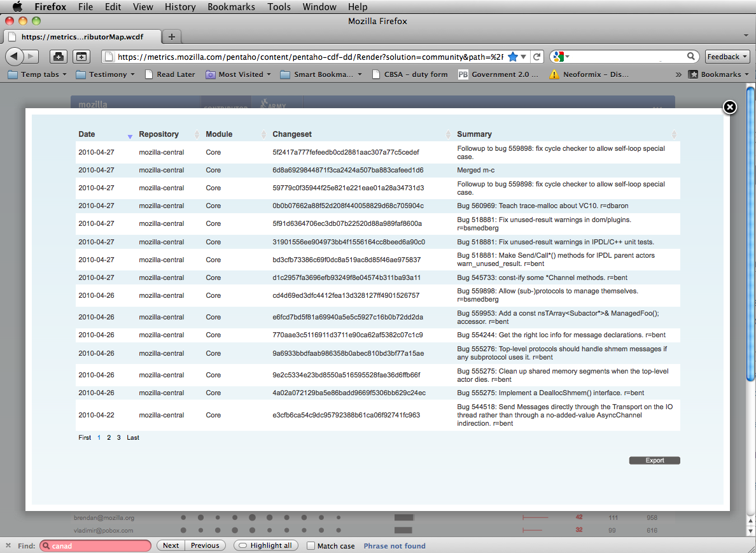
Task: Close the find bar with the X
Action: (x=8, y=545)
